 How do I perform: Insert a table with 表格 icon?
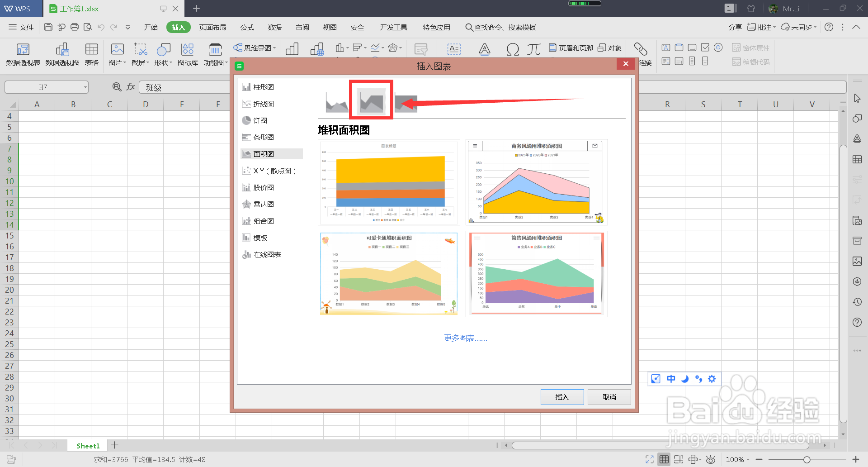coord(92,49)
